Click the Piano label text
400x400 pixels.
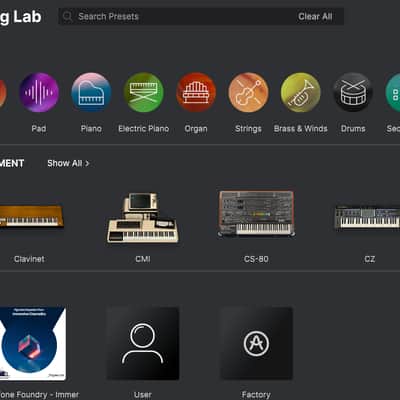coord(91,129)
